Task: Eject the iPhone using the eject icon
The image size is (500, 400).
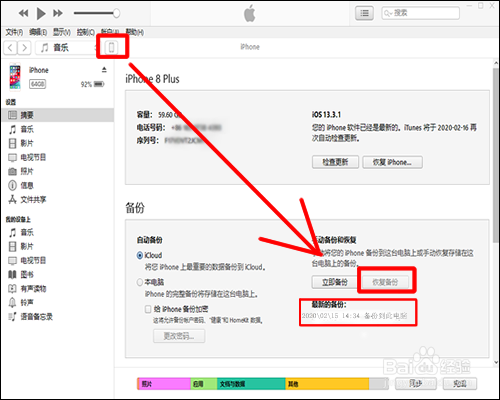Action: pyautogui.click(x=104, y=70)
